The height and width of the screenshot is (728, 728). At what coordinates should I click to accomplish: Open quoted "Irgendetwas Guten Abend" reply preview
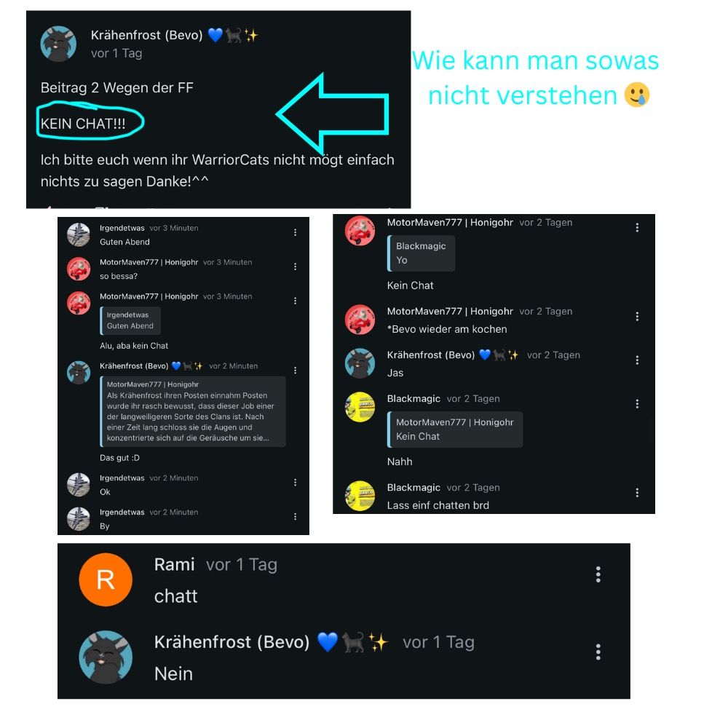click(130, 320)
